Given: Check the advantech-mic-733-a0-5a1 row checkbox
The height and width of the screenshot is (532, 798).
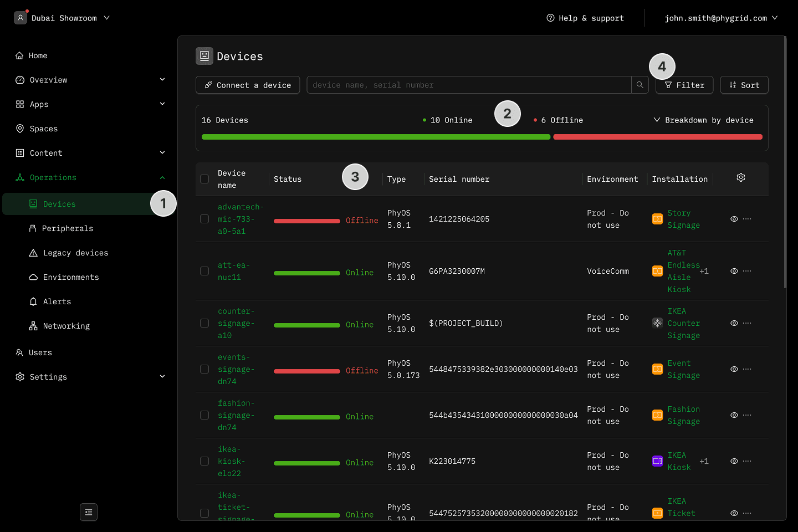Looking at the screenshot, I should [x=204, y=219].
